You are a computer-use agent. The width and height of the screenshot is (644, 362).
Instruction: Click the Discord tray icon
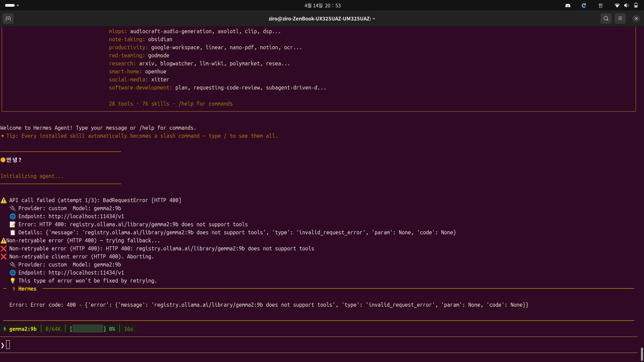(x=568, y=5)
